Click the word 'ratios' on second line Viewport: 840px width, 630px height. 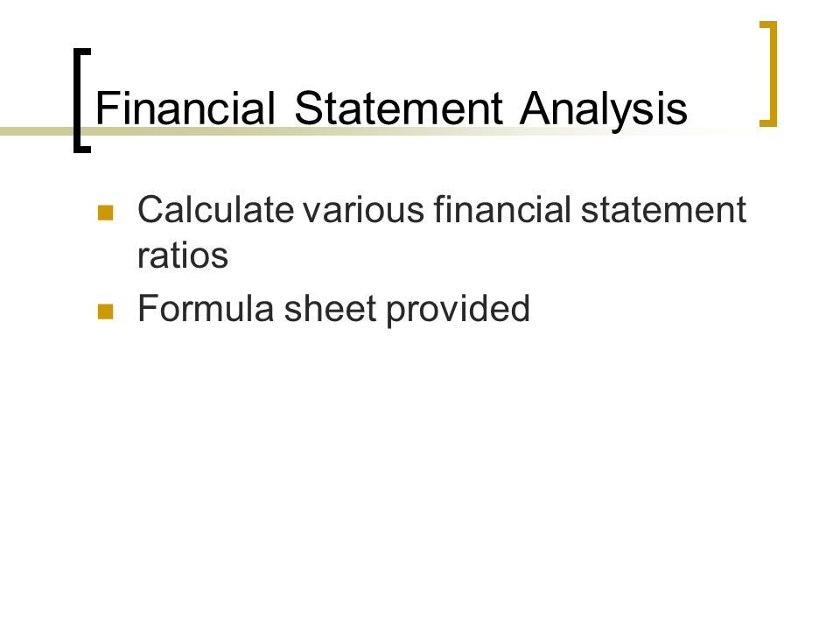tap(183, 255)
